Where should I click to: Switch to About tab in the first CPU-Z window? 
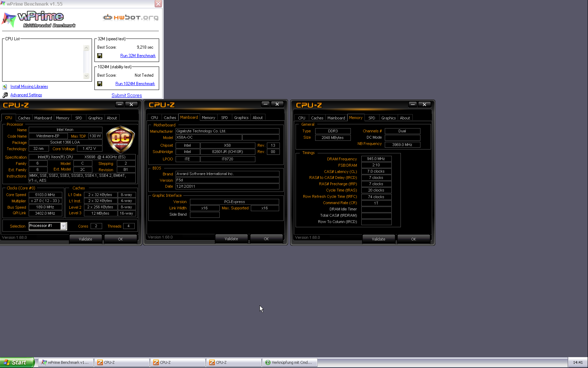click(112, 118)
